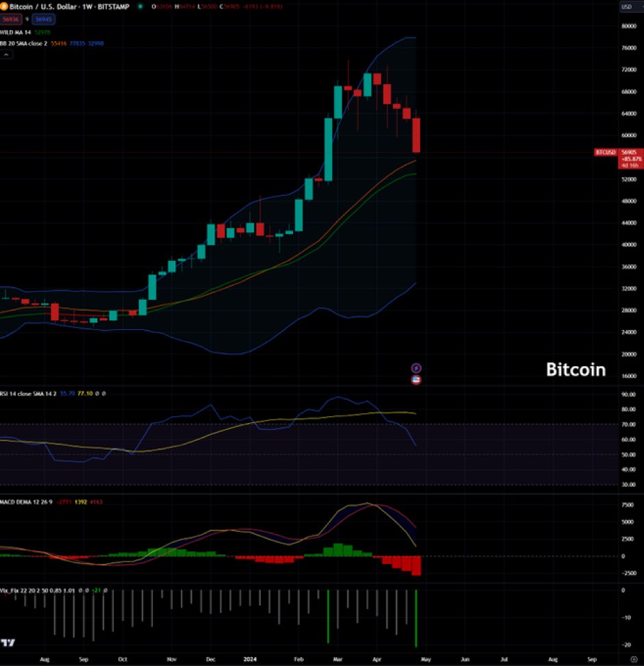
Task: Click the red sell button showing 56936
Action: [12, 19]
